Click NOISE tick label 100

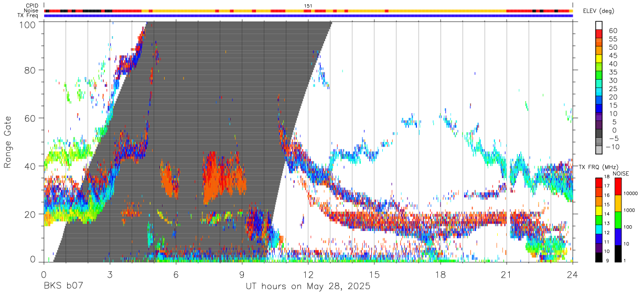[x=627, y=227]
